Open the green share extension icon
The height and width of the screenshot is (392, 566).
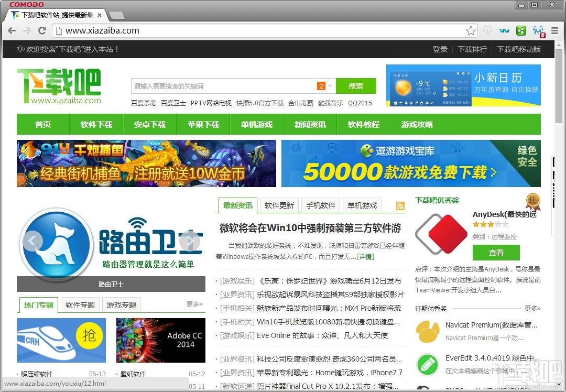tap(521, 31)
